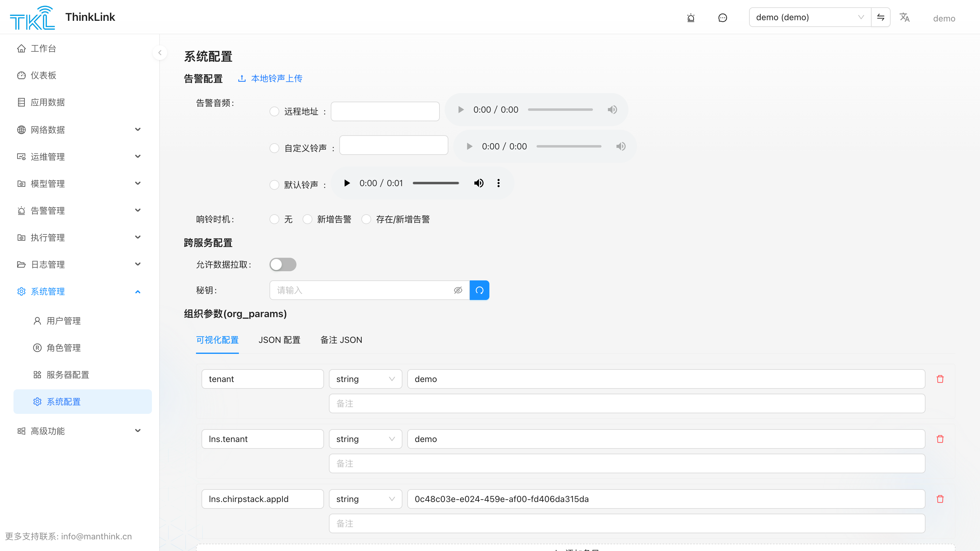Open the language translation icon

[904, 17]
